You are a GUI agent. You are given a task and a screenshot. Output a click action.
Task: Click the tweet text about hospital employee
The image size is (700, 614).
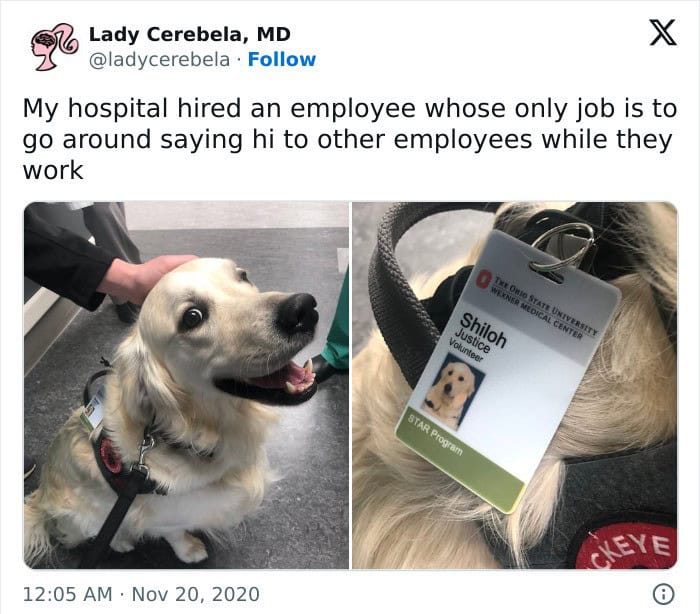(350, 139)
